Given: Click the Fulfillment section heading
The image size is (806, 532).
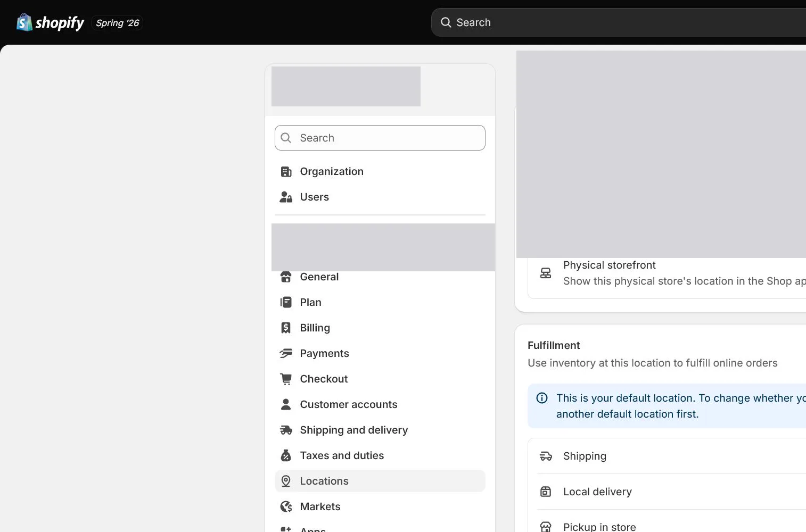Looking at the screenshot, I should coord(554,345).
